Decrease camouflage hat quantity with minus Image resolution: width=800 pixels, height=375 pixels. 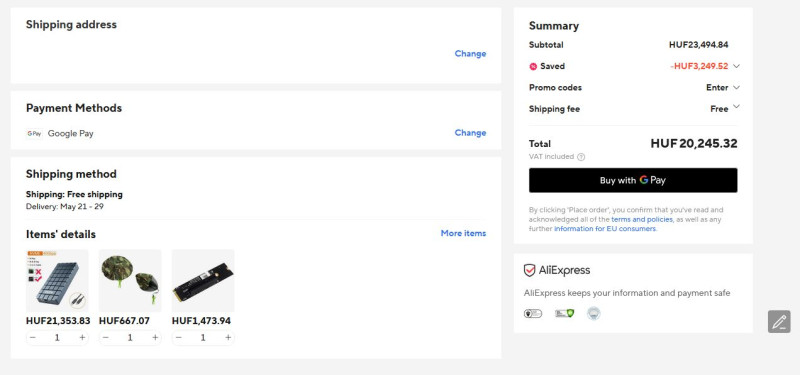point(106,338)
